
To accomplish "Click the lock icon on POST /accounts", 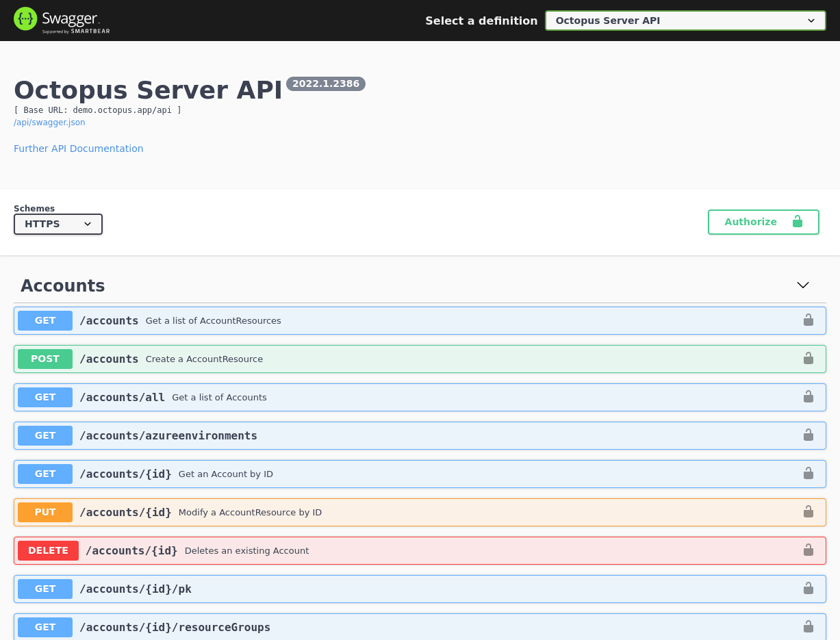I will coord(809,358).
